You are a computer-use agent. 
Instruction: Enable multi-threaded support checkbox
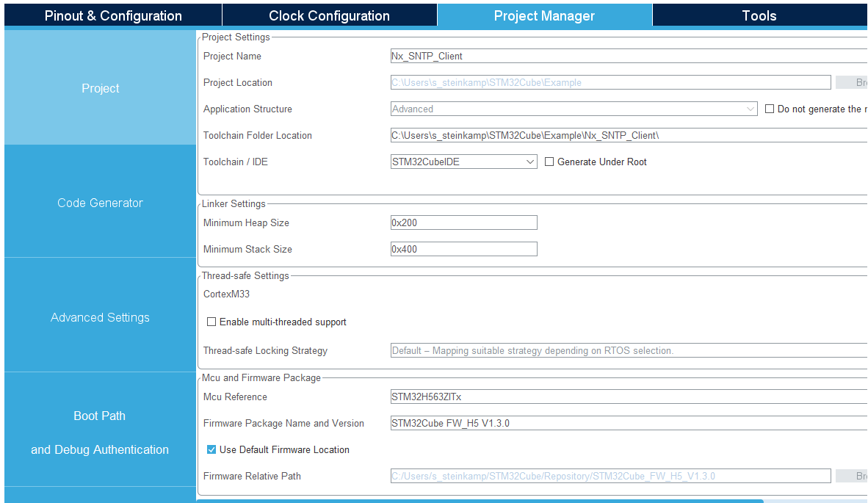coord(211,322)
